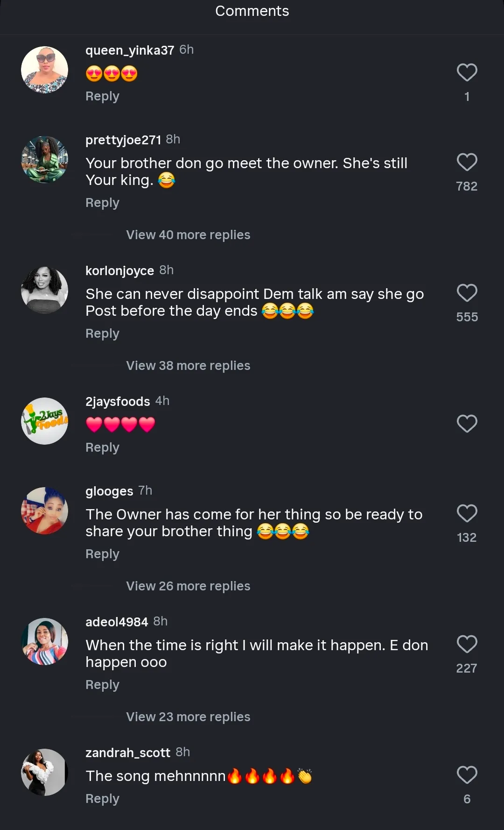Viewport: 504px width, 830px height.
Task: Like zandrah_scott's song comment
Action: 467,775
